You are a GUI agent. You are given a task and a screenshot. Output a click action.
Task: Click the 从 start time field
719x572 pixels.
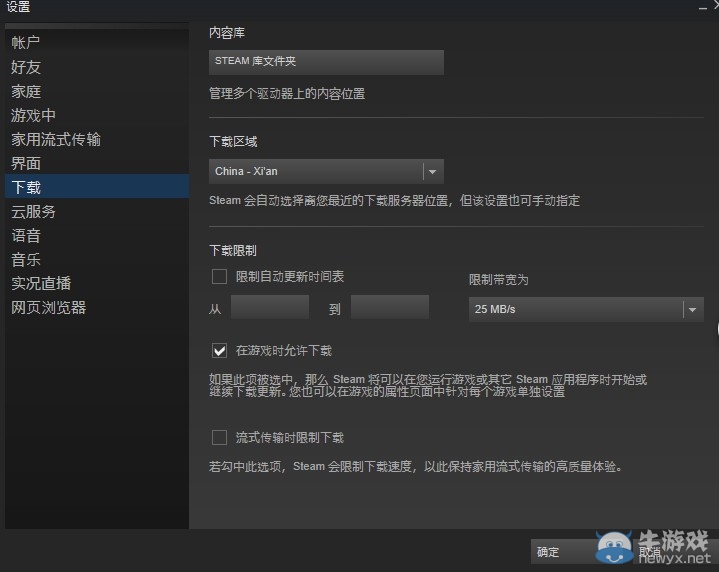tap(270, 307)
